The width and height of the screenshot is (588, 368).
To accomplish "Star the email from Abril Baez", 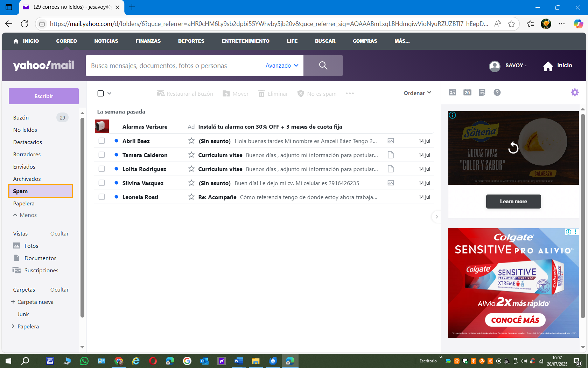I will point(191,141).
